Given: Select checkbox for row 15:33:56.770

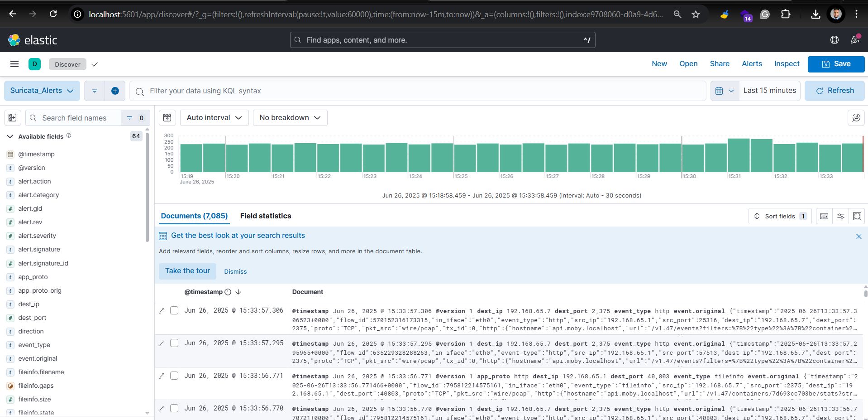Looking at the screenshot, I should click(174, 409).
